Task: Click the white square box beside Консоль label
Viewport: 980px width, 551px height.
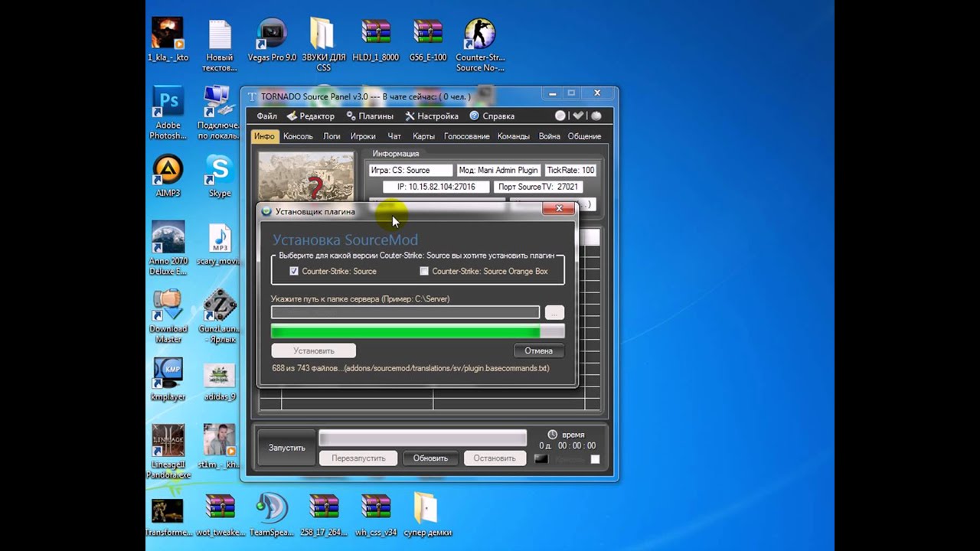Action: (x=595, y=459)
